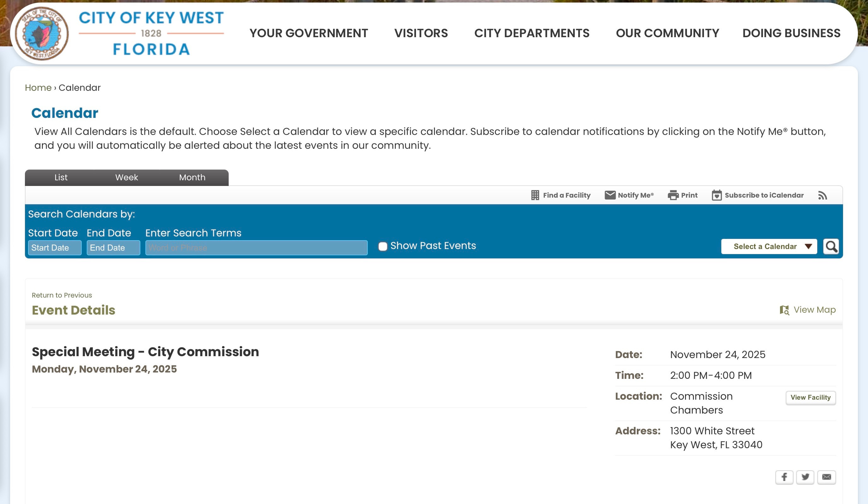Expand the Your Government menu
868x504 pixels.
tap(308, 33)
